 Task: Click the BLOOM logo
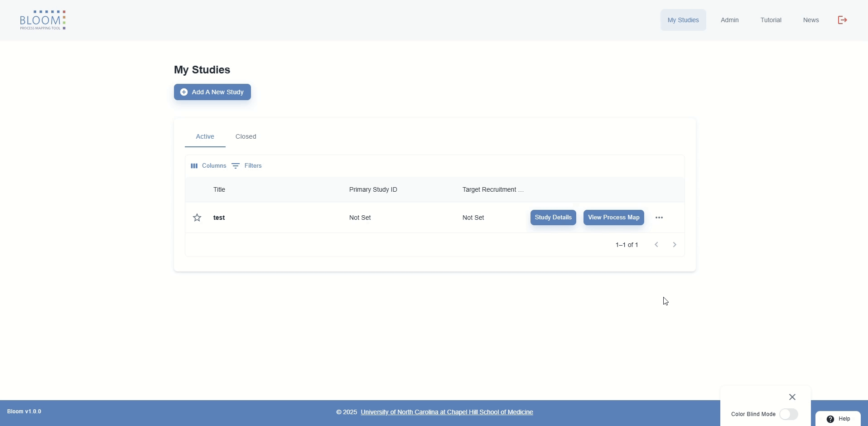click(43, 20)
